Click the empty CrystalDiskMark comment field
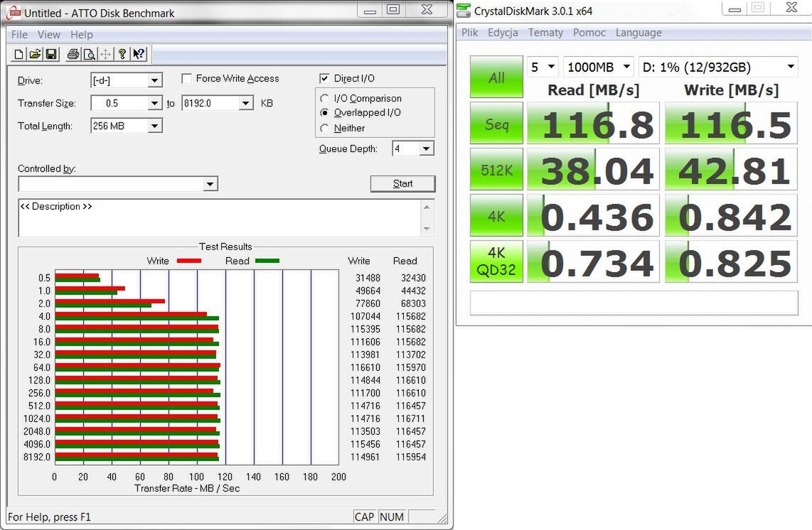812x530 pixels. [x=634, y=303]
